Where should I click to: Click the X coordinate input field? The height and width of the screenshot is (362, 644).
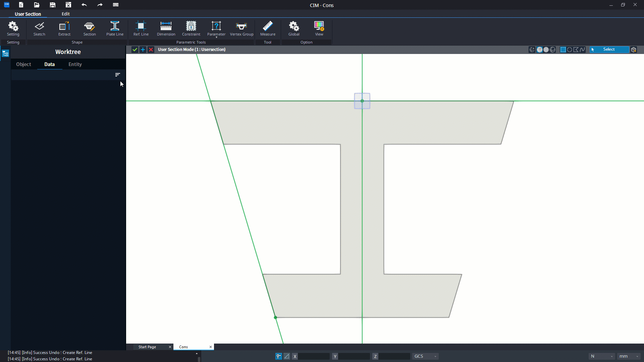[314, 356]
